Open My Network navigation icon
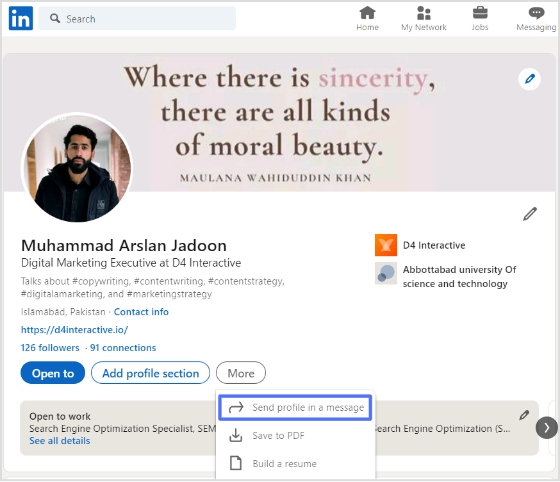 pyautogui.click(x=424, y=18)
